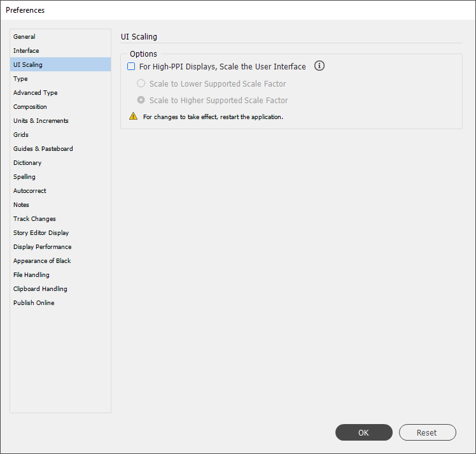
Task: Select Appearance of Black category
Action: (x=60, y=260)
